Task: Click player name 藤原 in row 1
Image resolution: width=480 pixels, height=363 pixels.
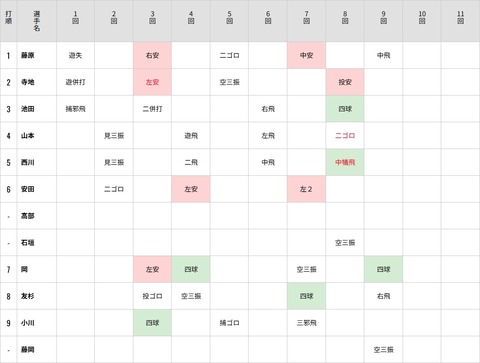Action: 28,55
